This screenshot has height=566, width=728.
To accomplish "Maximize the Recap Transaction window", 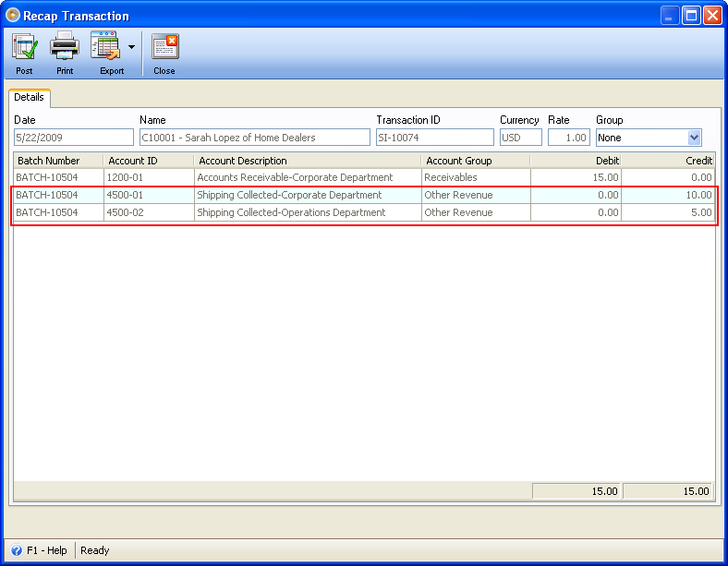I will [x=691, y=16].
